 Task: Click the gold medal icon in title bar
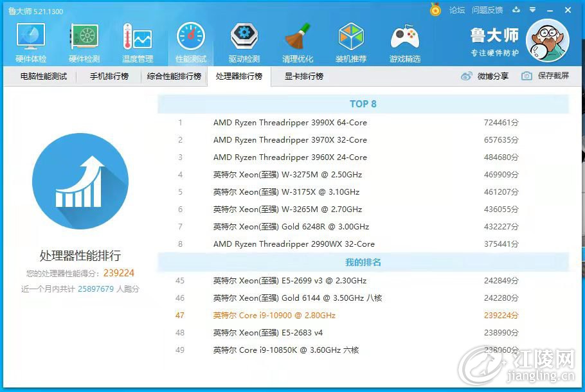[x=435, y=10]
